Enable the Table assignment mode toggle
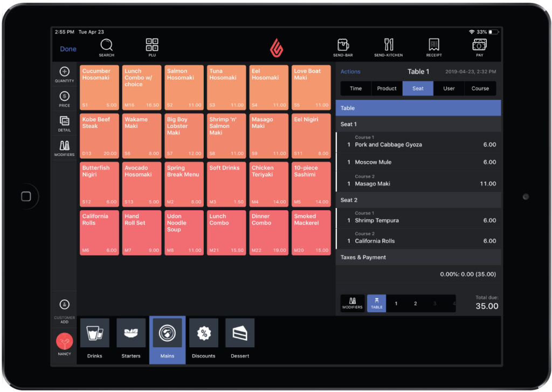The image size is (552, 392). click(376, 303)
